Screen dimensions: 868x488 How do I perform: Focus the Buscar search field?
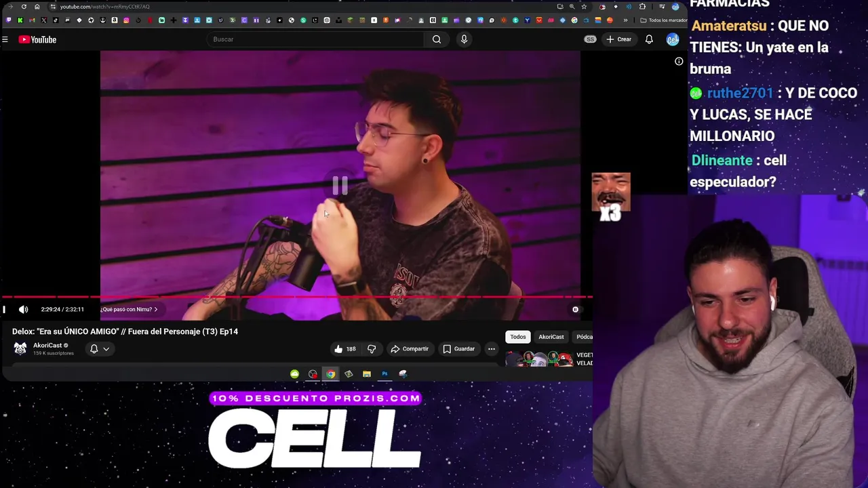click(315, 39)
